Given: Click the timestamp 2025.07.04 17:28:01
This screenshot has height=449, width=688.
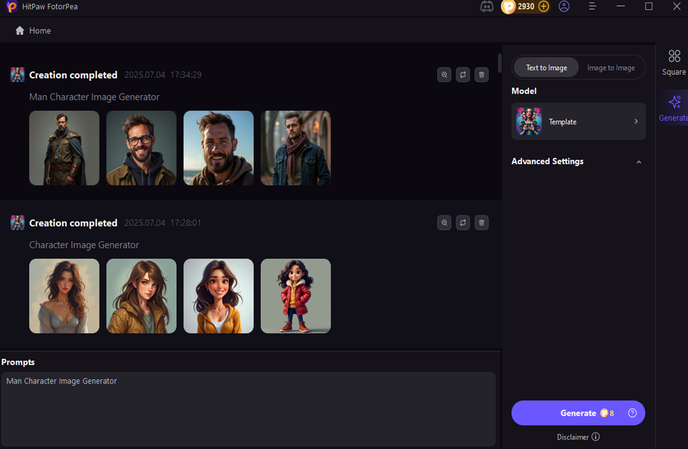Looking at the screenshot, I should coord(163,223).
